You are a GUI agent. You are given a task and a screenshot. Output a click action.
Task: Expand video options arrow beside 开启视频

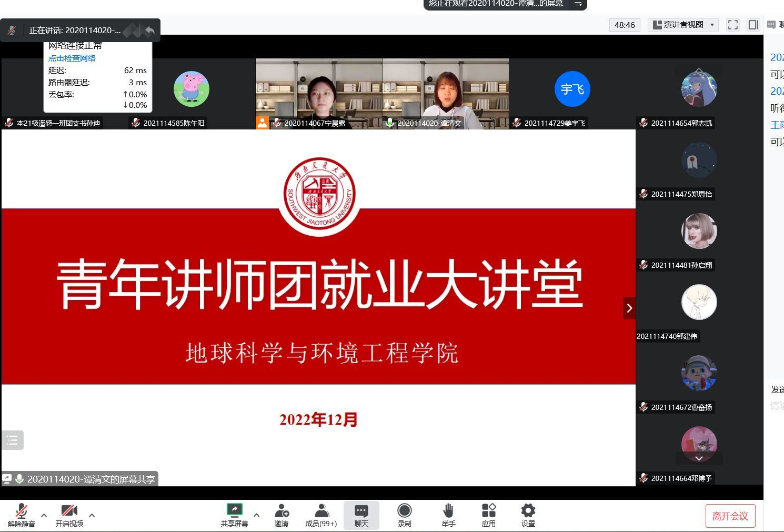click(92, 515)
